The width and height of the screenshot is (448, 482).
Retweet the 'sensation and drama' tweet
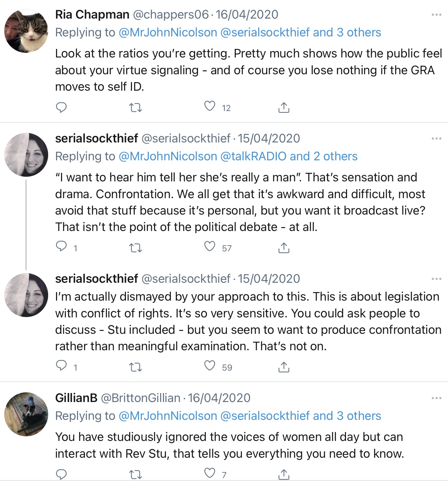[x=135, y=248]
